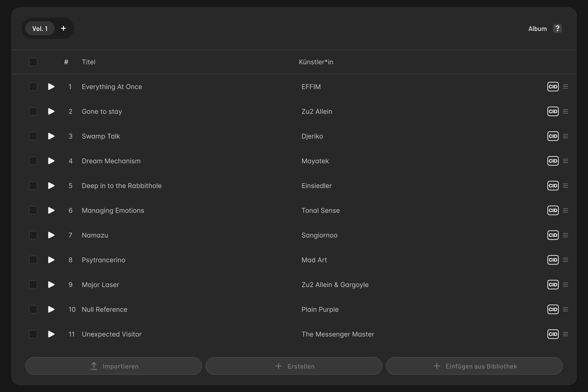588x392 pixels.
Task: Click the Importieren button
Action: (x=114, y=366)
